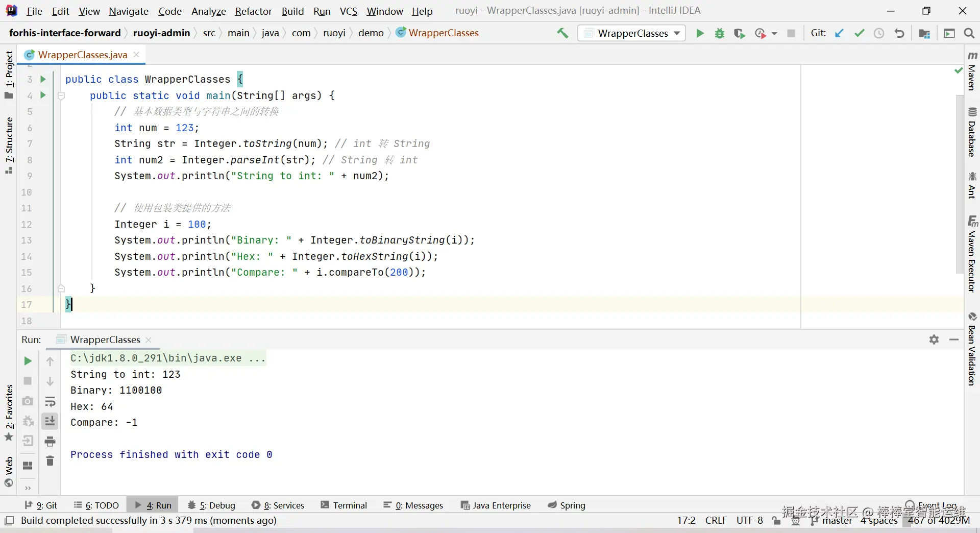Viewport: 980px width, 533px height.
Task: Open the Database tool window
Action: [972, 132]
